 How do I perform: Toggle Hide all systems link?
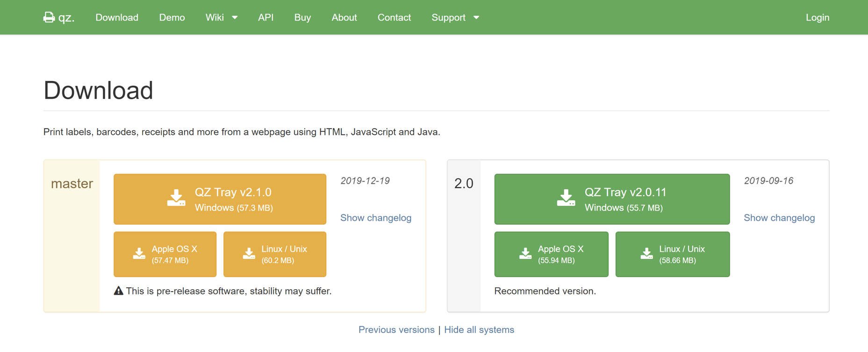[479, 330]
